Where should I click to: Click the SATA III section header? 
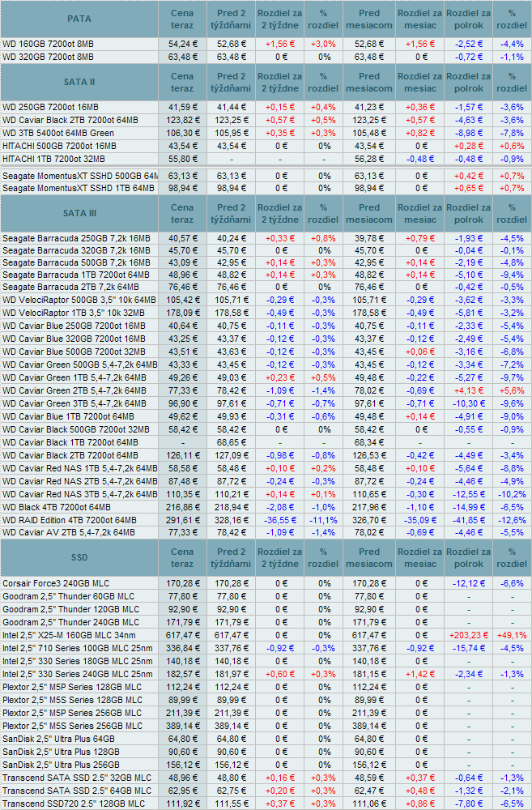[79, 213]
